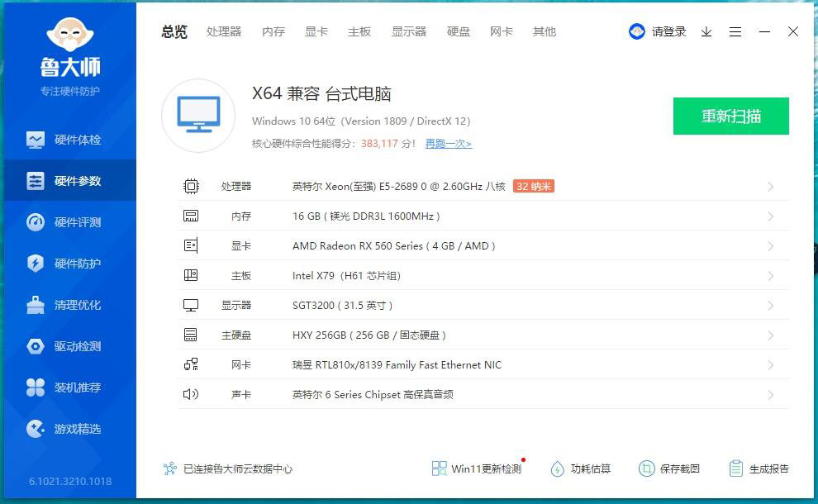Switch to the 网卡 top tab

pyautogui.click(x=502, y=32)
